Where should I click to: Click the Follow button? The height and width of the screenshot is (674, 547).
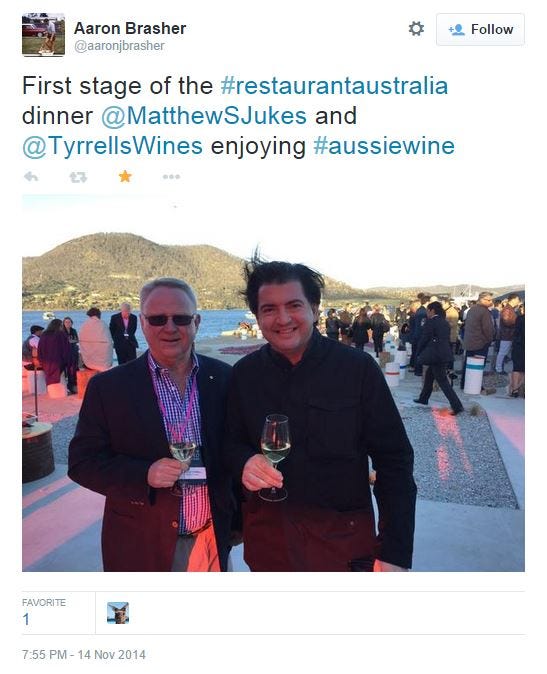pyautogui.click(x=480, y=29)
